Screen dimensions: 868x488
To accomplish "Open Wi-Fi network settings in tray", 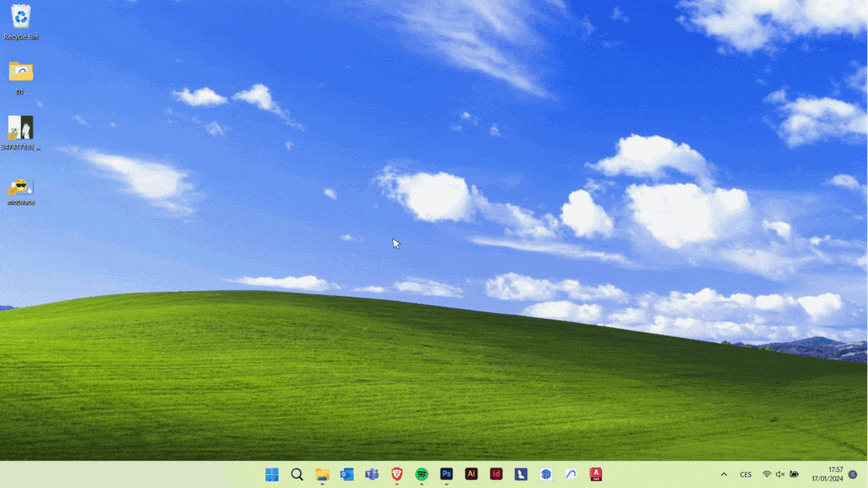I will tap(767, 474).
